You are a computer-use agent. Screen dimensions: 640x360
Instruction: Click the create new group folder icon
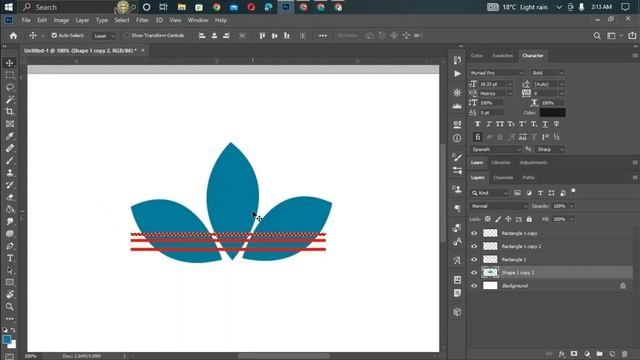click(x=599, y=353)
